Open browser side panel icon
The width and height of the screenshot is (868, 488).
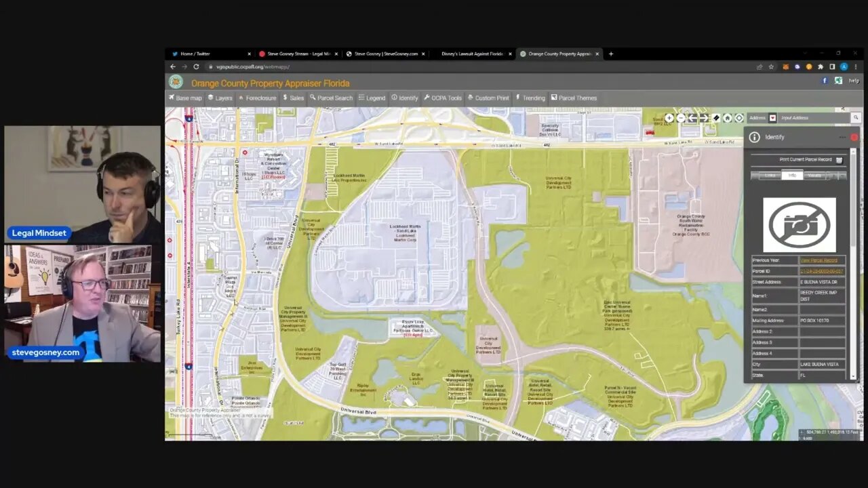[832, 67]
